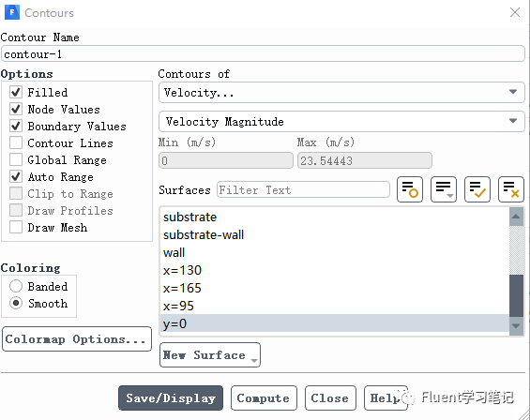
Task: Close the Contours dialog with X
Action: click(x=515, y=12)
